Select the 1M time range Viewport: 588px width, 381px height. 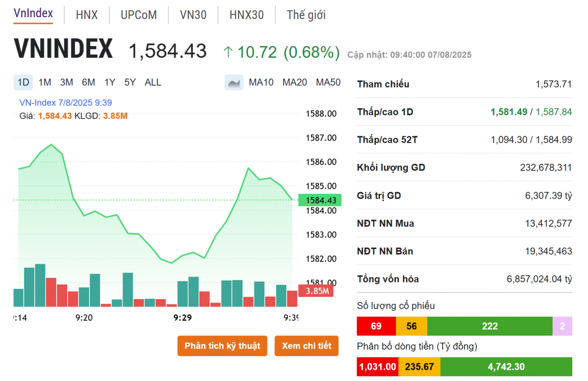(45, 82)
